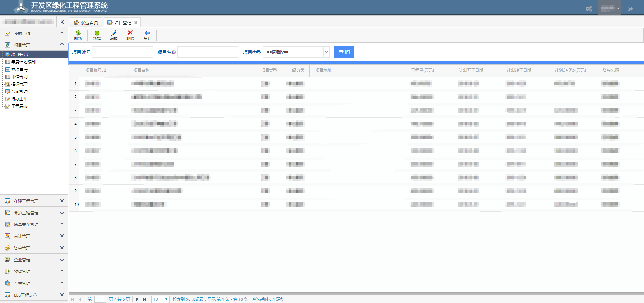Sort by 项目编号 column header
The width and height of the screenshot is (644, 303).
tap(96, 70)
